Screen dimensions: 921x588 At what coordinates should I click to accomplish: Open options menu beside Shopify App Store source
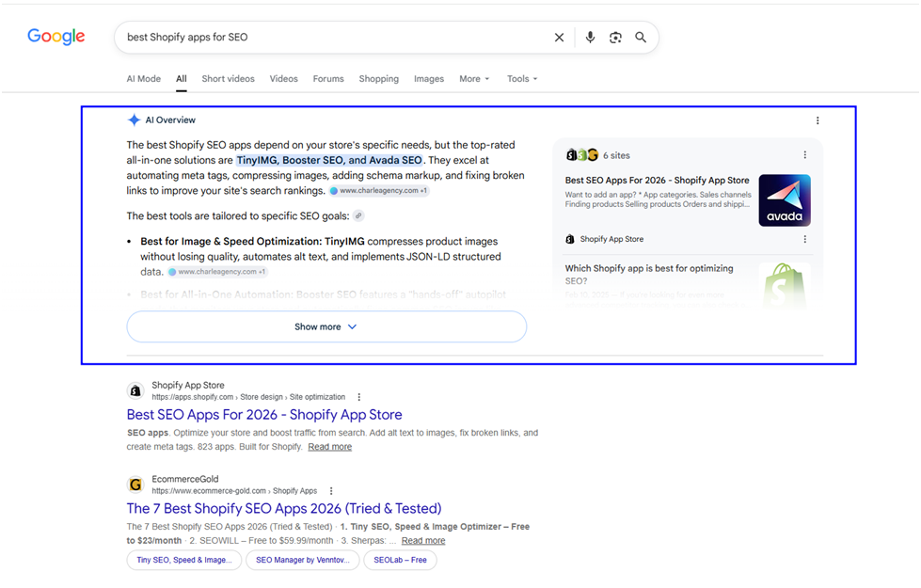click(x=804, y=239)
